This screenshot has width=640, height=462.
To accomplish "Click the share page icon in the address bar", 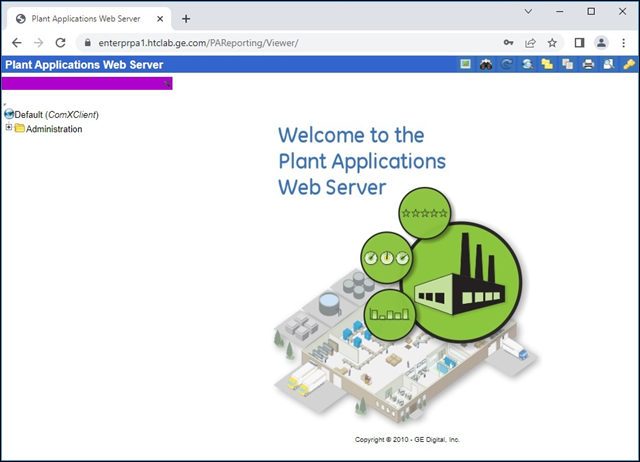I will tap(530, 43).
